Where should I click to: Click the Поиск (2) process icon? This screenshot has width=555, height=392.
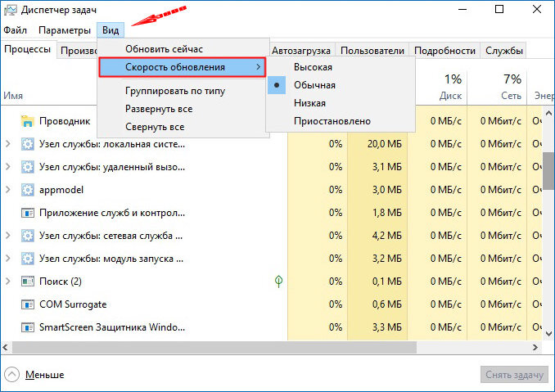[x=28, y=282]
